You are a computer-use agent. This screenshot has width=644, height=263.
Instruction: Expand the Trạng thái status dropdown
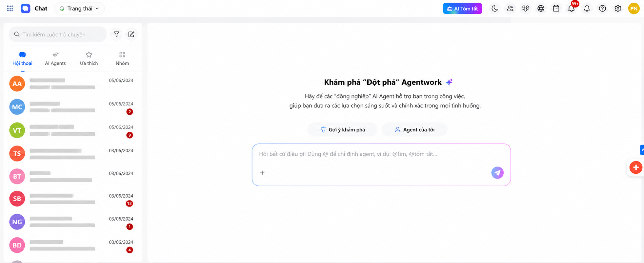coord(80,9)
